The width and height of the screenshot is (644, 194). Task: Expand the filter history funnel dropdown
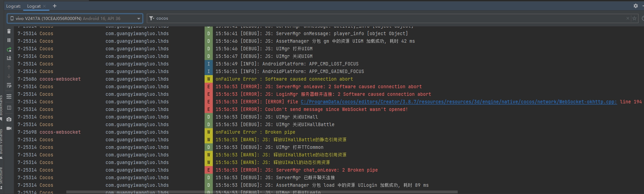pos(152,18)
